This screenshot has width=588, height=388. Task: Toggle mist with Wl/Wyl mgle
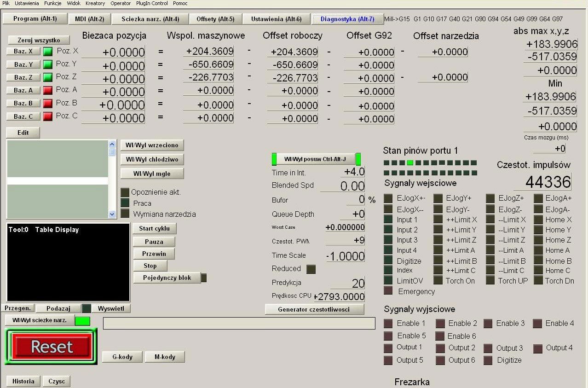[152, 174]
